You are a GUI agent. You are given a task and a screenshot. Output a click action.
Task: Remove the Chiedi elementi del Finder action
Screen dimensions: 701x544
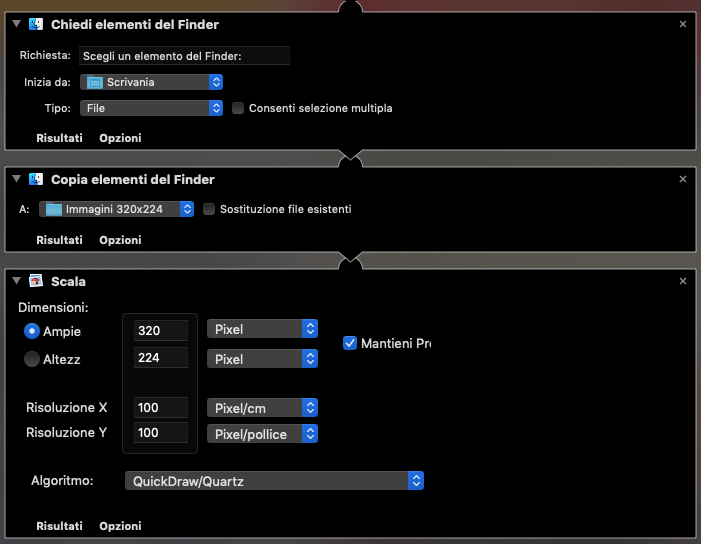tap(683, 24)
